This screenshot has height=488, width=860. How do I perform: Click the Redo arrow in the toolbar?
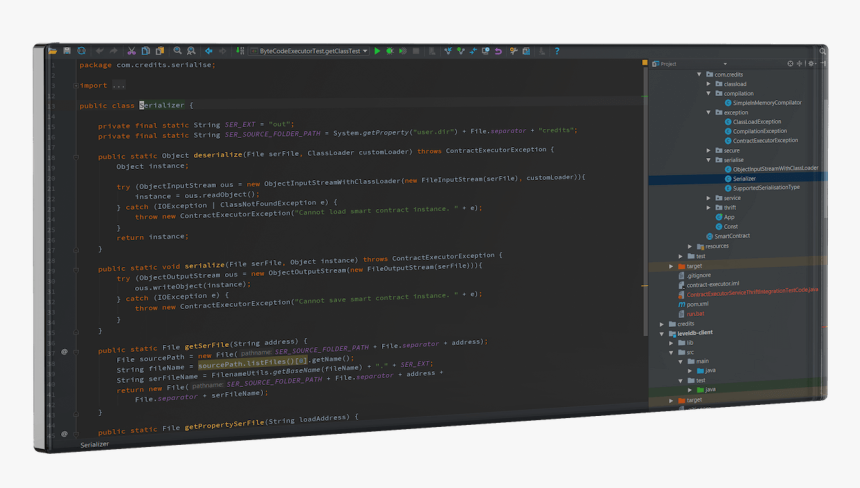114,51
